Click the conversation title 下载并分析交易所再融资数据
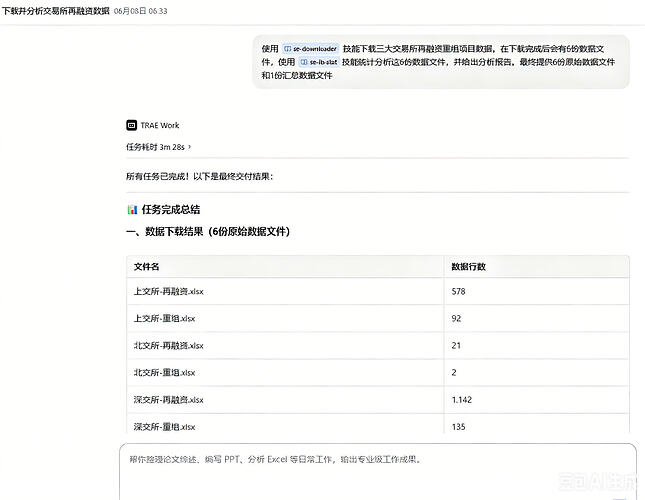The width and height of the screenshot is (645, 500). 56,11
